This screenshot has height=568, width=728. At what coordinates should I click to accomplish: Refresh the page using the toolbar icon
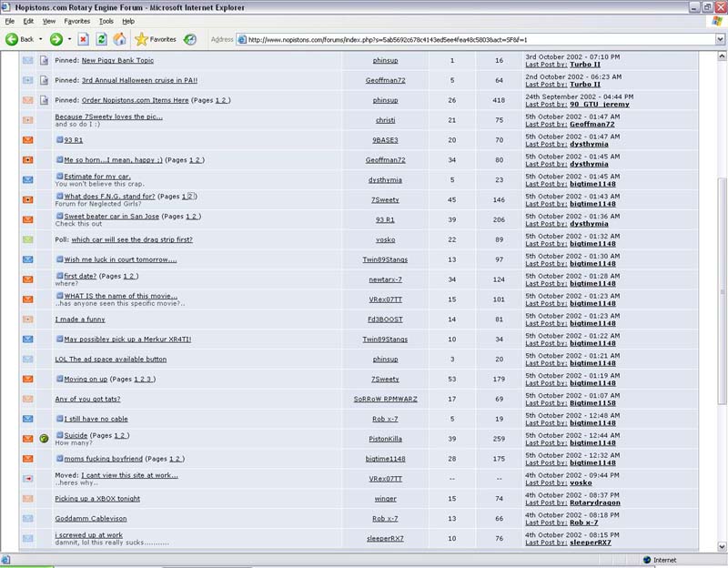click(101, 39)
